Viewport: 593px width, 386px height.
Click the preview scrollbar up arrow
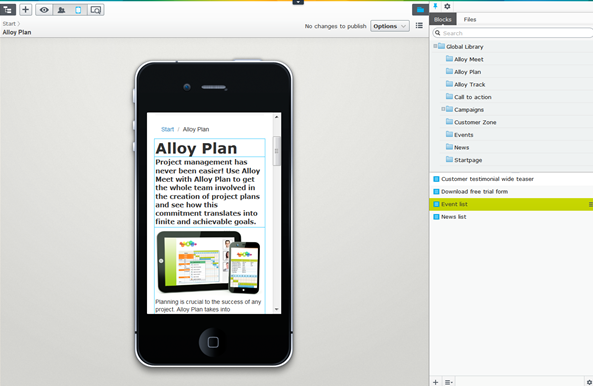pos(276,117)
